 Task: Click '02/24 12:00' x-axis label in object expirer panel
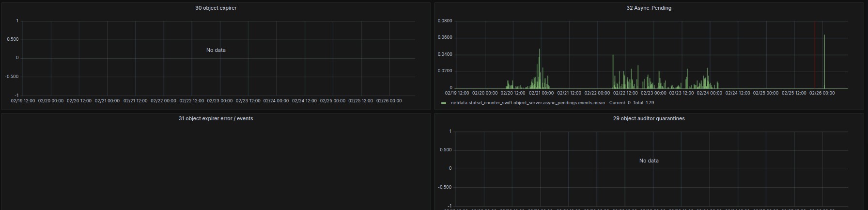click(x=304, y=101)
